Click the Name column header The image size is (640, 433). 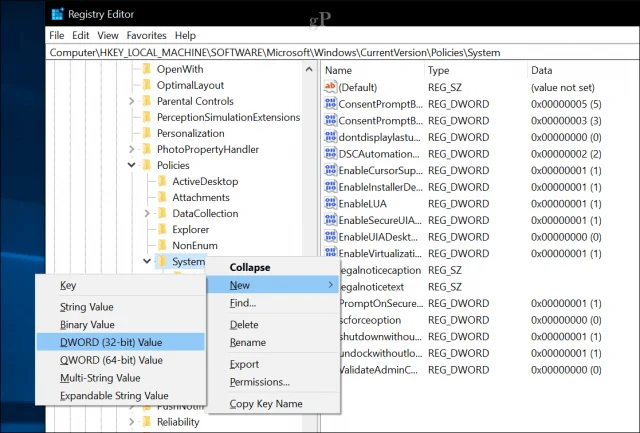(x=372, y=70)
